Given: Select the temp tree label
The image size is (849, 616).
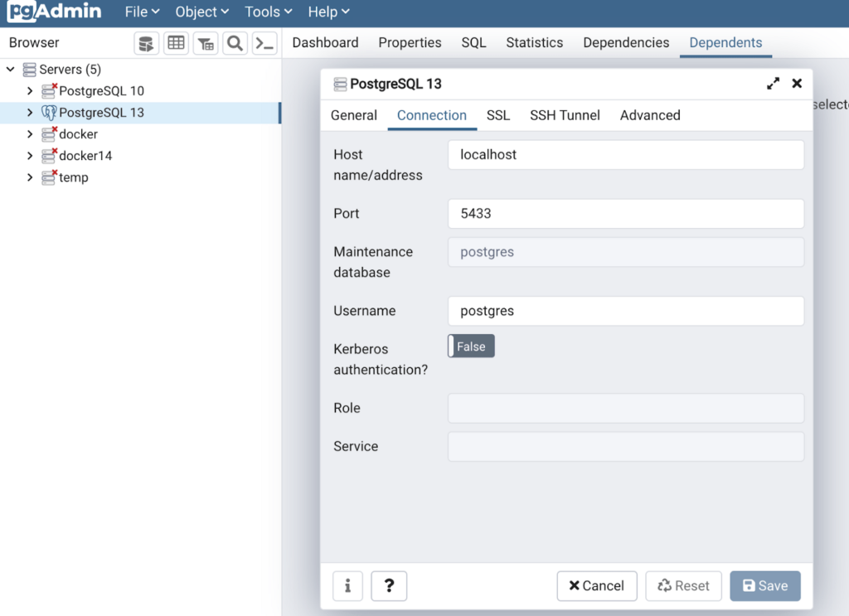Looking at the screenshot, I should [74, 177].
